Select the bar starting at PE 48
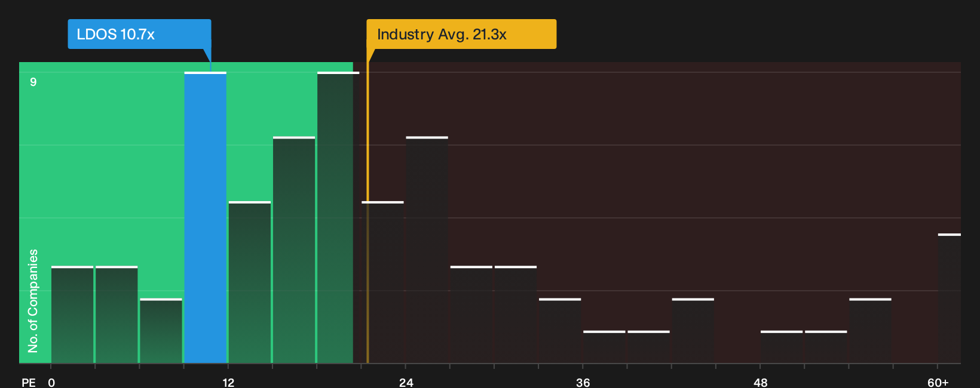 click(782, 347)
